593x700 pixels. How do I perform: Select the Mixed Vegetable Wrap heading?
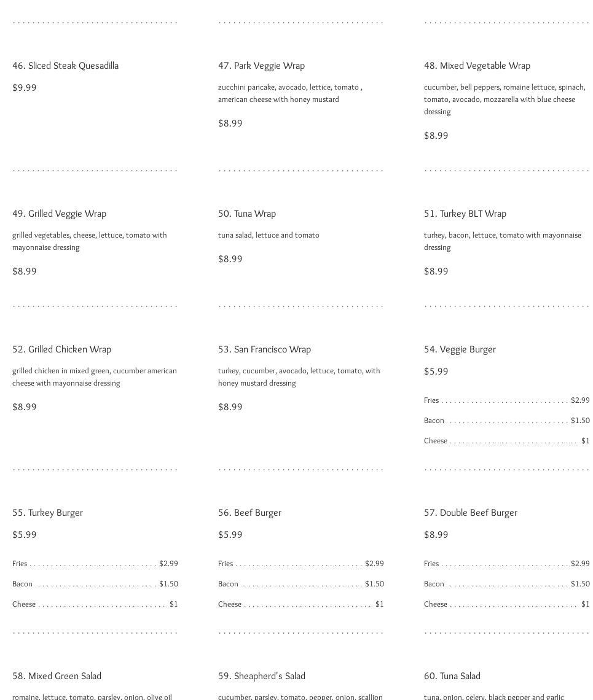(477, 66)
